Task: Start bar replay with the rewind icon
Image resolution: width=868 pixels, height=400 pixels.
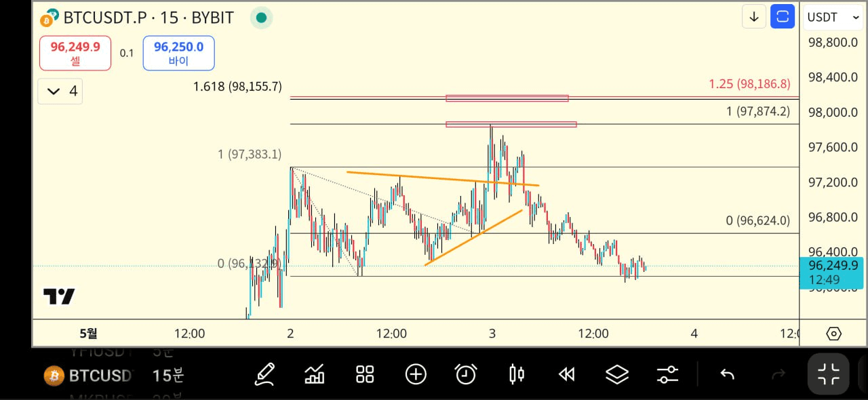Action: (567, 374)
